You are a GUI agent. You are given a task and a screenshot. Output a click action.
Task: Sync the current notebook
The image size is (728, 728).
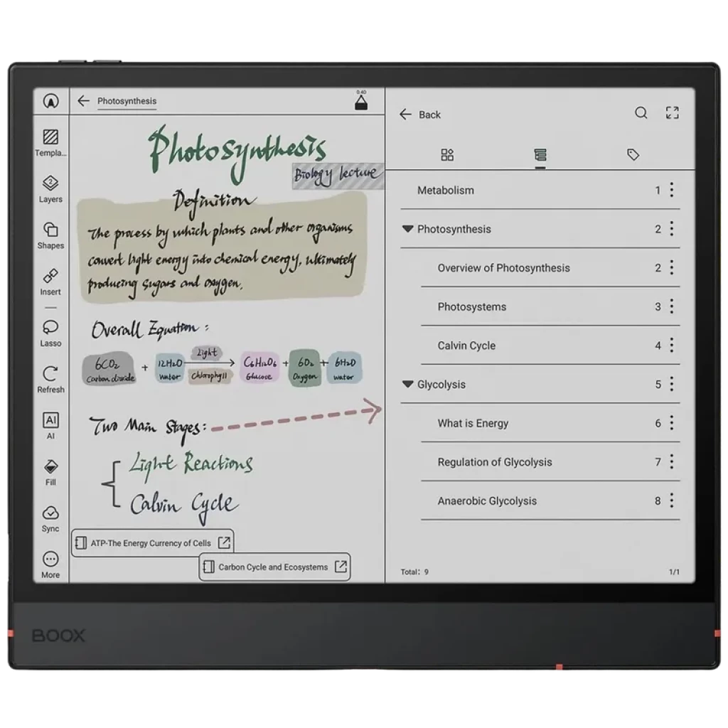pyautogui.click(x=50, y=514)
